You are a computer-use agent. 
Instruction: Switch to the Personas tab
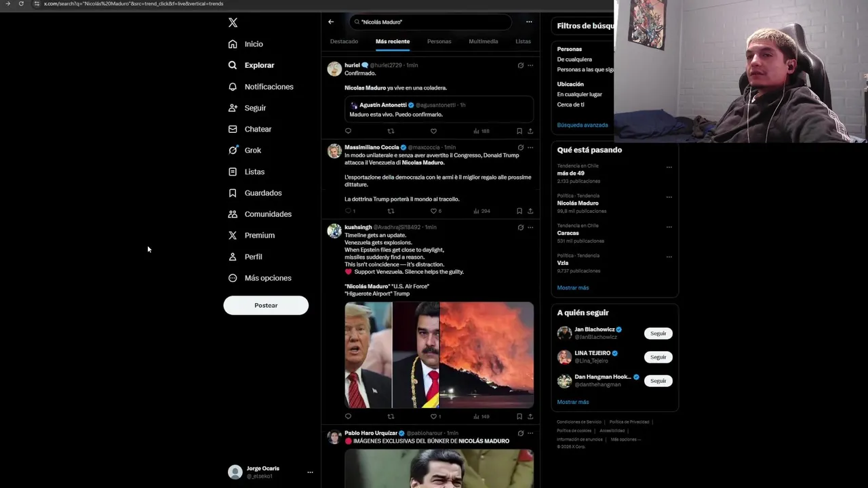(x=439, y=41)
